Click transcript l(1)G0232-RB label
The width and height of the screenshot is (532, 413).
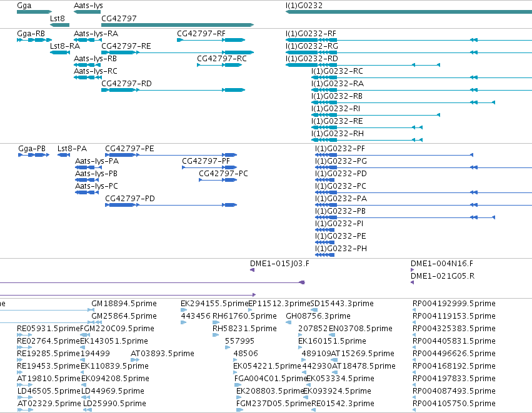tap(337, 96)
